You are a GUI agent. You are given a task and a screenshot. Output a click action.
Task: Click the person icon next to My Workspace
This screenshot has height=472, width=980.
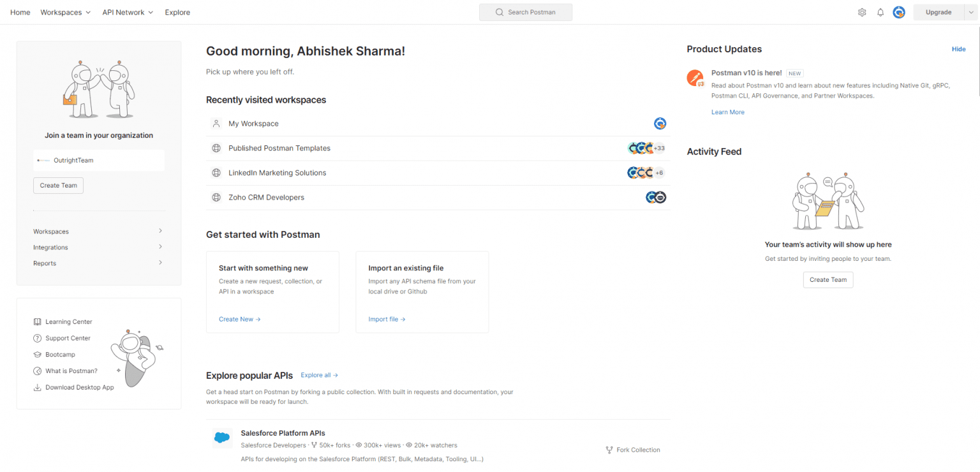pyautogui.click(x=216, y=123)
